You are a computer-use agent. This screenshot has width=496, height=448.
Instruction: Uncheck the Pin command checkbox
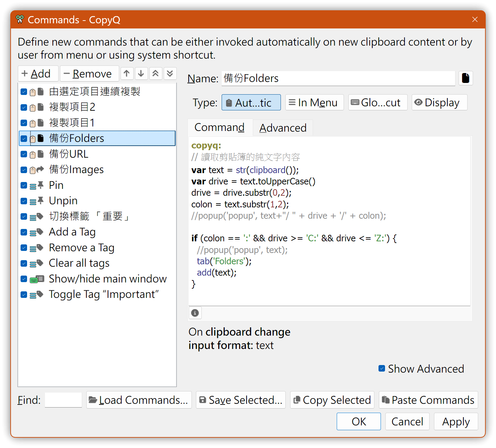click(24, 185)
